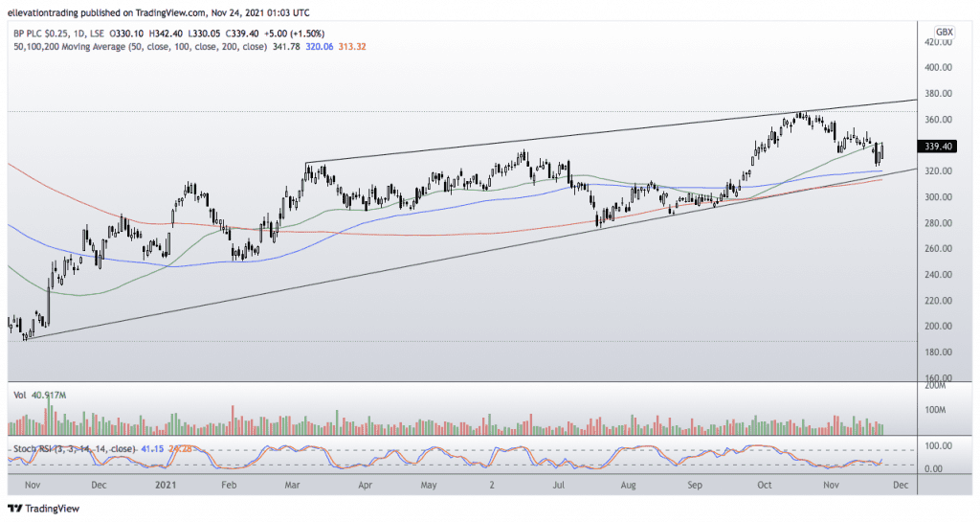Click the Apr label on time axis

click(365, 485)
